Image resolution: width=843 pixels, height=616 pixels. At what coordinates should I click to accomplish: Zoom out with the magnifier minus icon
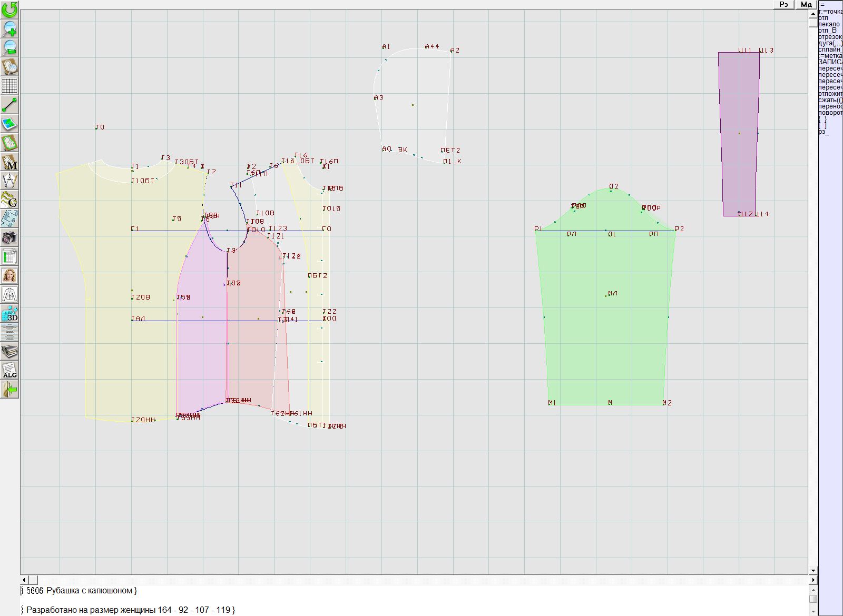9,47
